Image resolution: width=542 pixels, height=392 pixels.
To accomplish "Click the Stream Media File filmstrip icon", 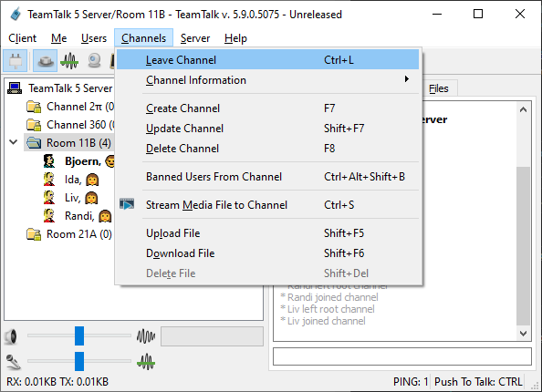I will (127, 204).
